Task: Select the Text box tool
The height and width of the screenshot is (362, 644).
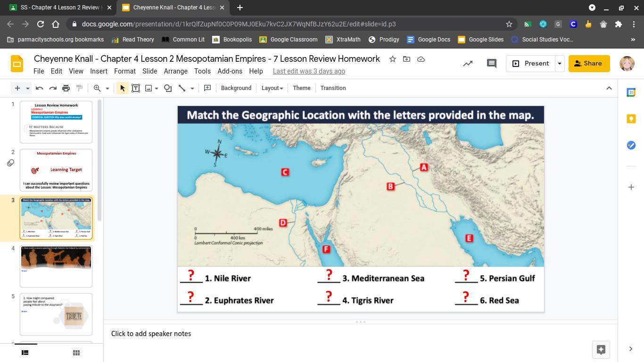Action: 136,88
